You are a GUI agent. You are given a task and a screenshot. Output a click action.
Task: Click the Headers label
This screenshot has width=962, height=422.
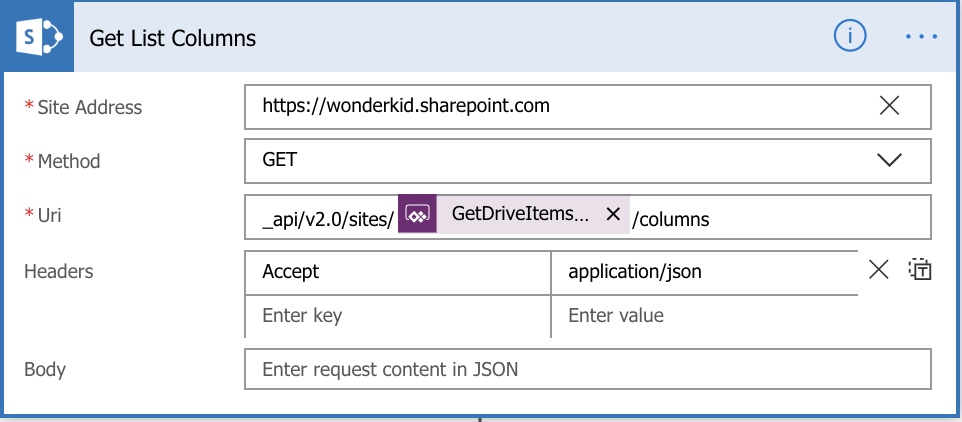(59, 271)
